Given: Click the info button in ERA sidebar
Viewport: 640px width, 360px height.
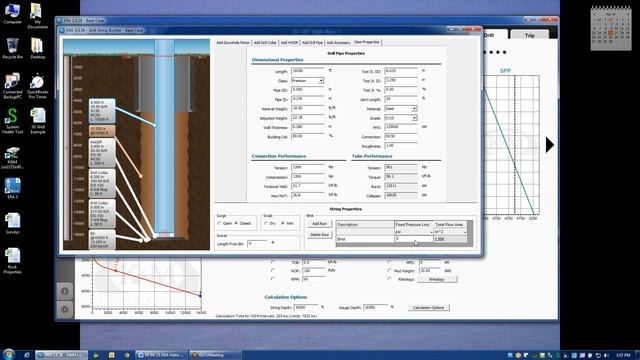Looking at the screenshot, I should tap(64, 291).
